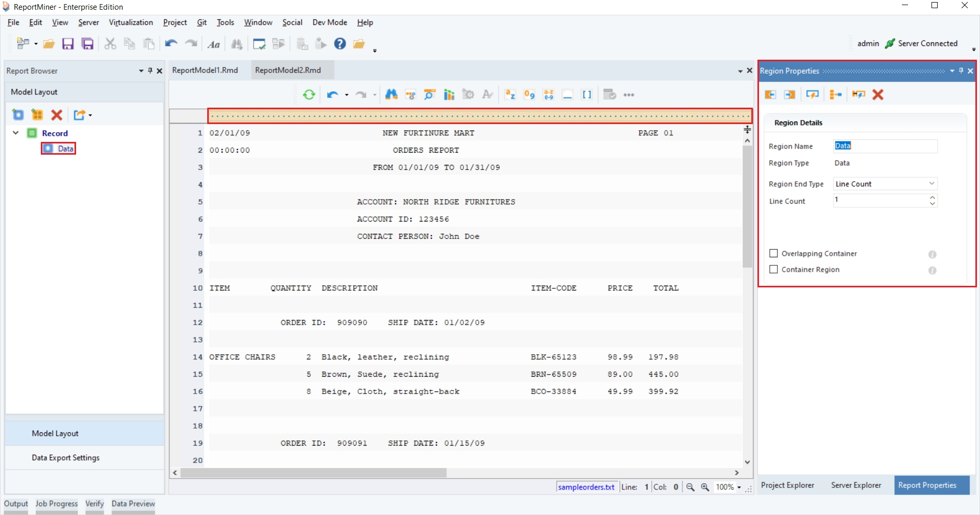The width and height of the screenshot is (980, 515).
Task: Pin the Report Browser panel
Action: click(150, 71)
